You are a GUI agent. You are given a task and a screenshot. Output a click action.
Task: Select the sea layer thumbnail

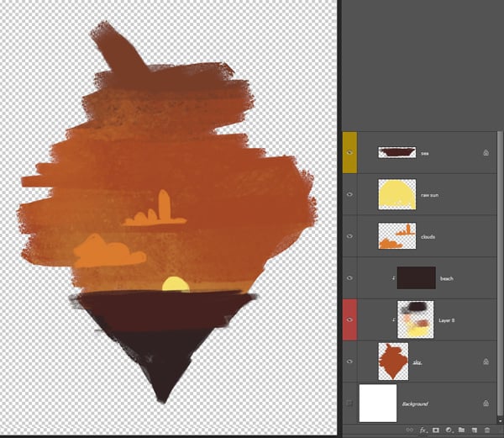point(397,152)
